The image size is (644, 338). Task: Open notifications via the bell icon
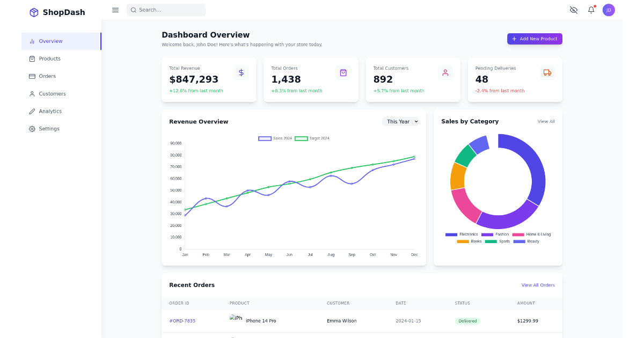click(591, 10)
